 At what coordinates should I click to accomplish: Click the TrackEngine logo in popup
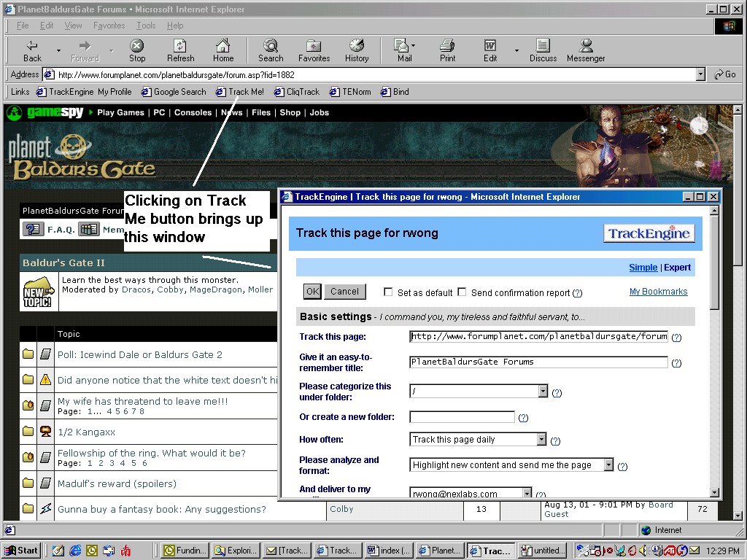point(649,233)
